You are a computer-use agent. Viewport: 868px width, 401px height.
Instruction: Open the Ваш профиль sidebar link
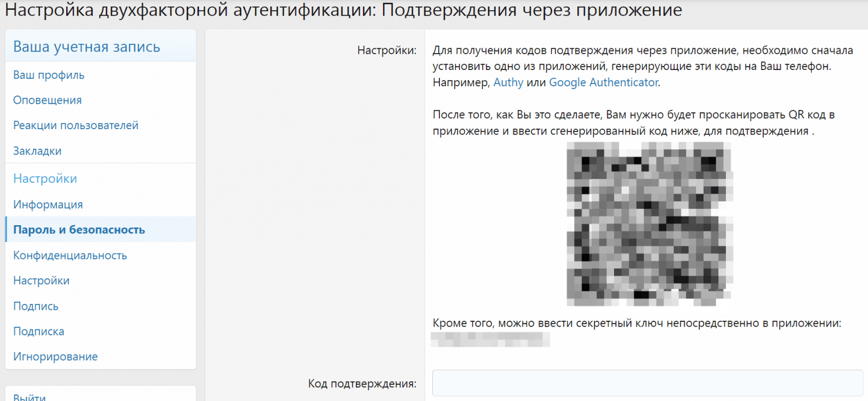tap(49, 75)
